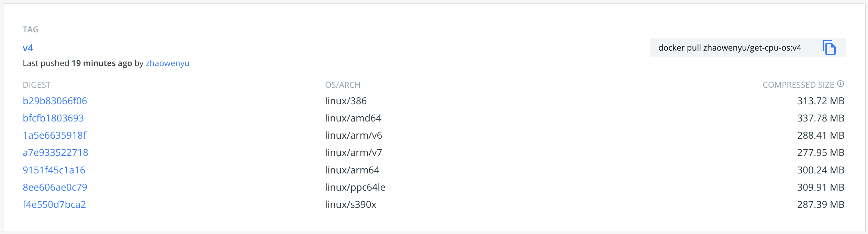
Task: Open digest 1a5e6635918f
Action: [x=55, y=135]
